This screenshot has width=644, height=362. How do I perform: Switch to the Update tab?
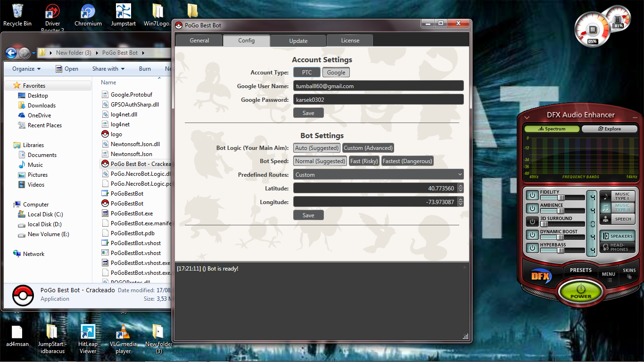tap(298, 41)
